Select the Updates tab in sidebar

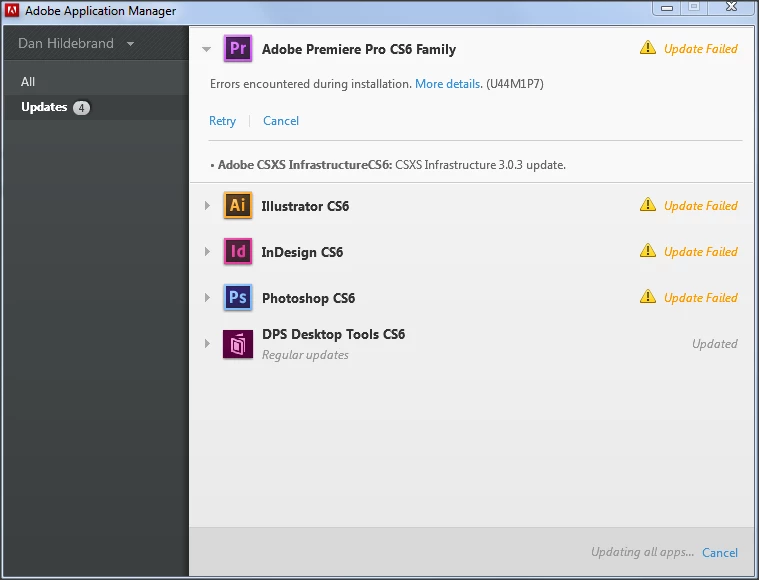[x=96, y=107]
